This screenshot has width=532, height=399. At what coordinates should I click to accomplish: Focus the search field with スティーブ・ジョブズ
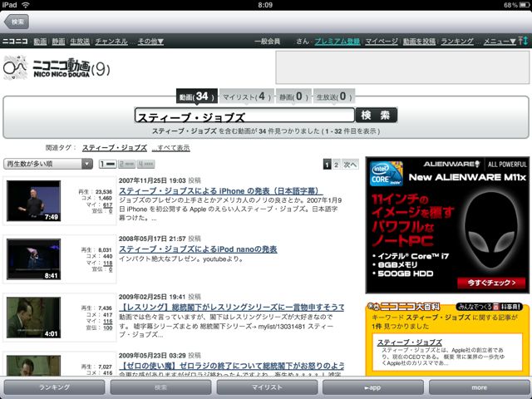coord(244,116)
